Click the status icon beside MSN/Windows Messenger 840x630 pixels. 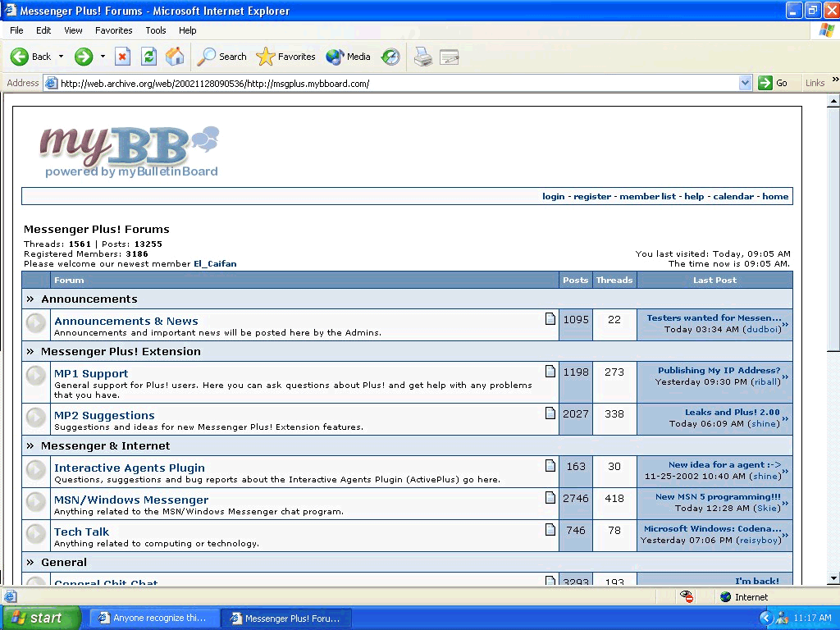36,502
